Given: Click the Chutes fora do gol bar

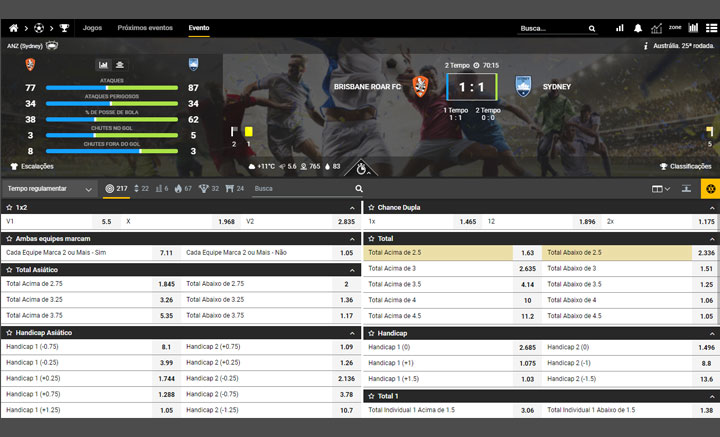Looking at the screenshot, I should [112, 151].
